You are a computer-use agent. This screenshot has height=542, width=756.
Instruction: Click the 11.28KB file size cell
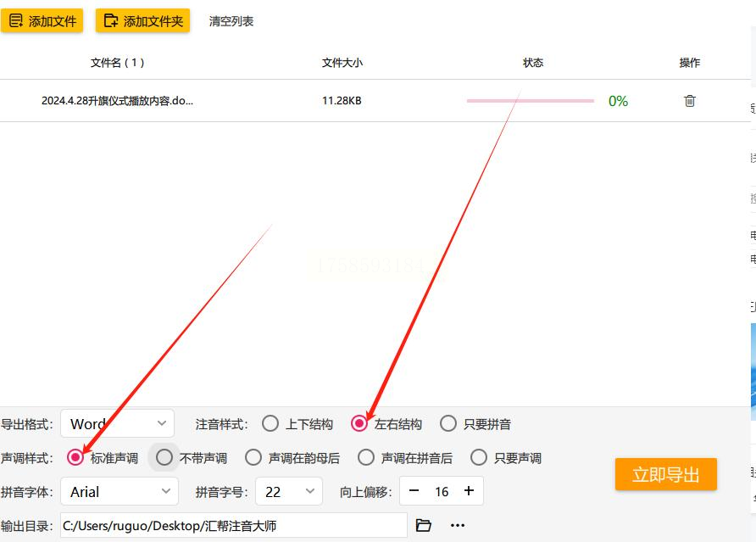[342, 100]
